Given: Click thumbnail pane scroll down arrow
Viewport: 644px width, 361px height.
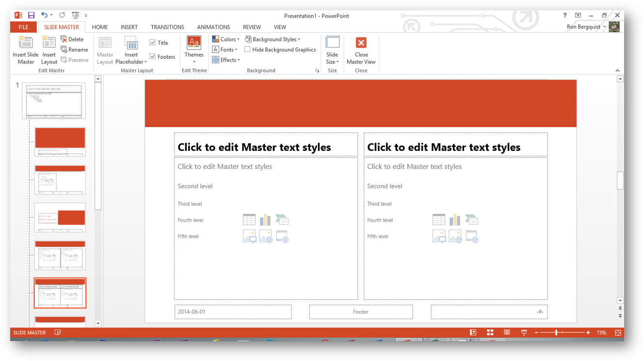Looking at the screenshot, I should [x=97, y=323].
